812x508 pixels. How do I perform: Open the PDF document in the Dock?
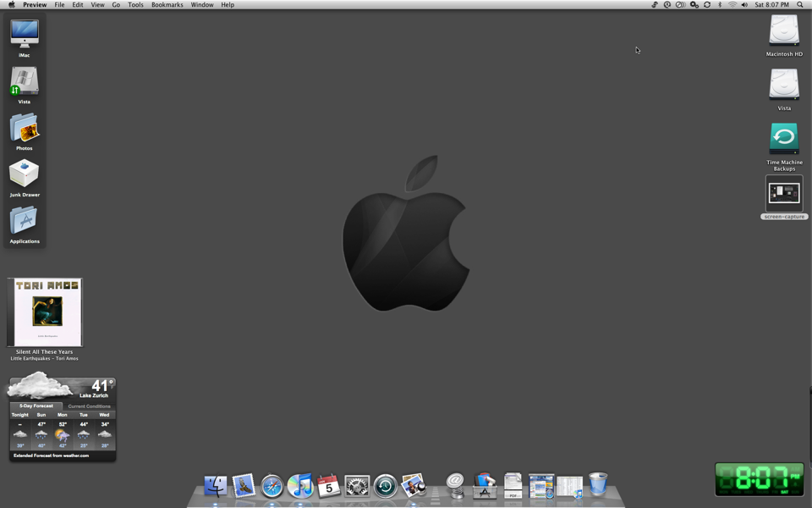coord(513,486)
